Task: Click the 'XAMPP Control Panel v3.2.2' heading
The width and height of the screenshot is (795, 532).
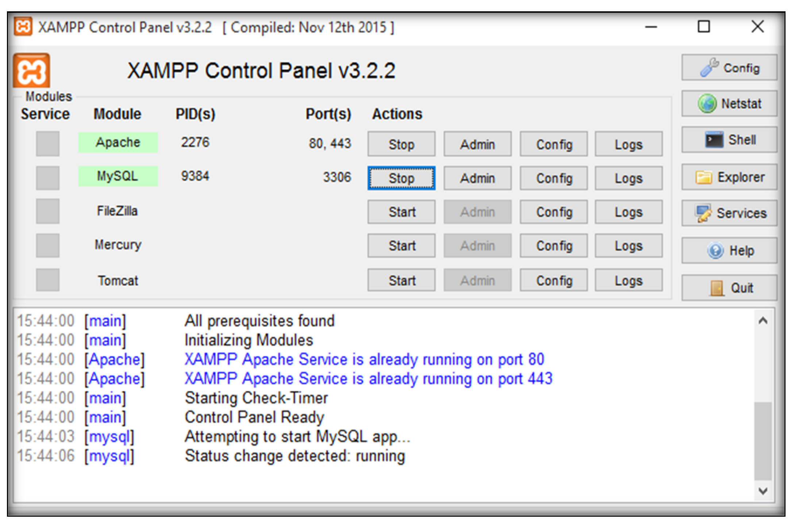Action: (x=261, y=70)
